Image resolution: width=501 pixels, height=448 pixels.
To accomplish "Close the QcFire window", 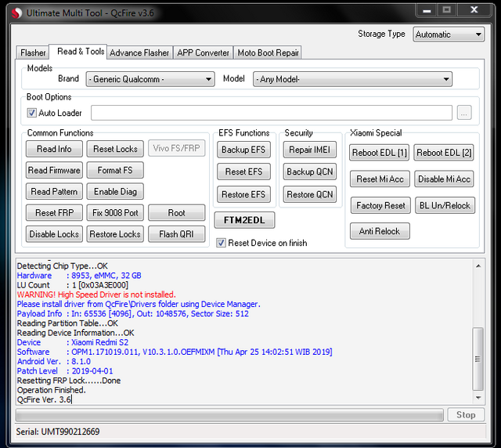I will tap(474, 10).
